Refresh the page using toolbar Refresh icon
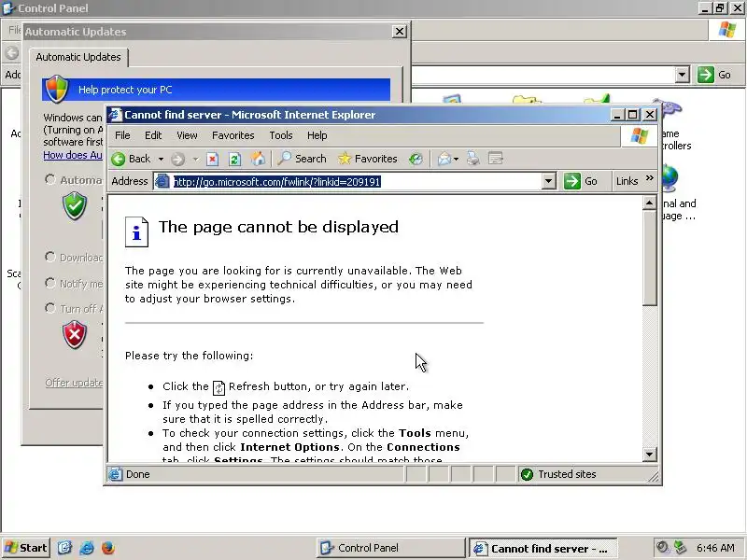This screenshot has height=560, width=747. click(x=234, y=159)
